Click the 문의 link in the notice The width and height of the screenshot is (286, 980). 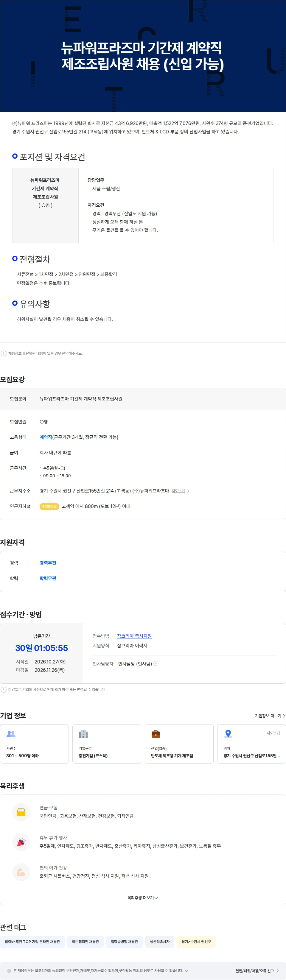click(65, 353)
